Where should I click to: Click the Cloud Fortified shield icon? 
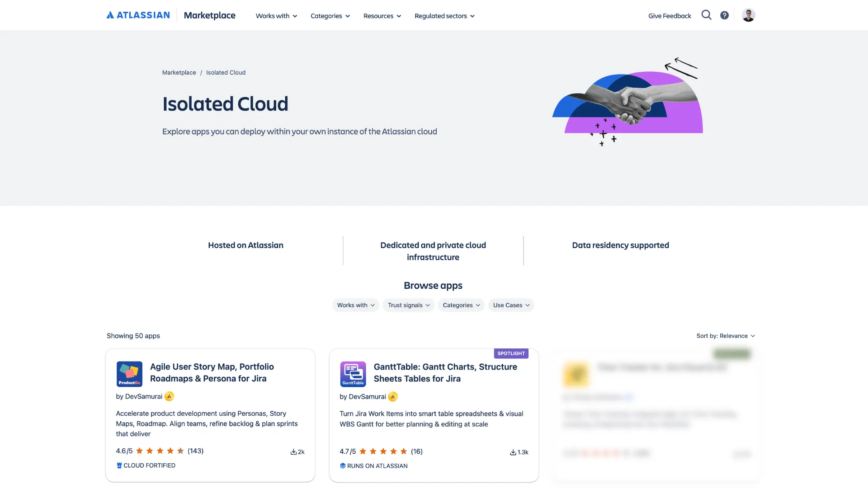[x=119, y=465]
